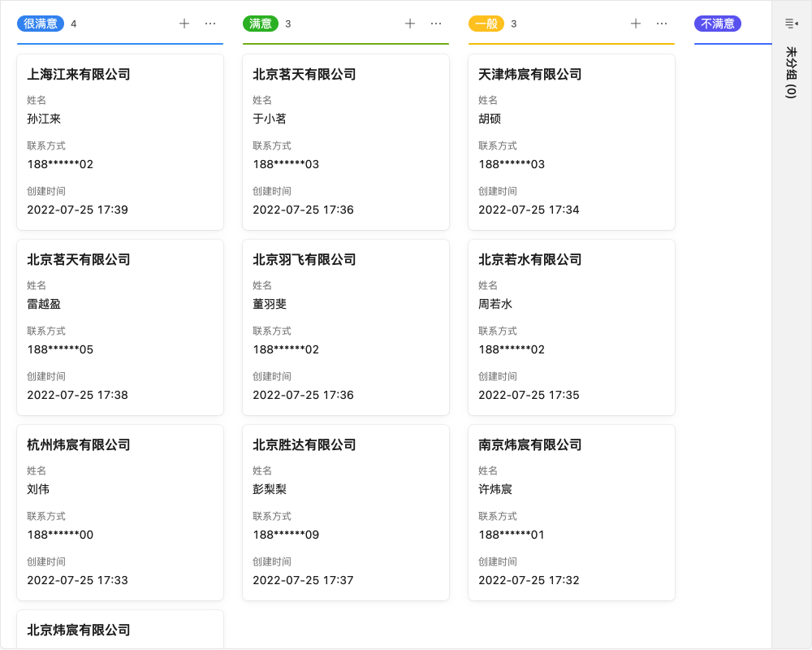Open the 上海江来有限公司 record card
The height and width of the screenshot is (650, 812).
[119, 142]
